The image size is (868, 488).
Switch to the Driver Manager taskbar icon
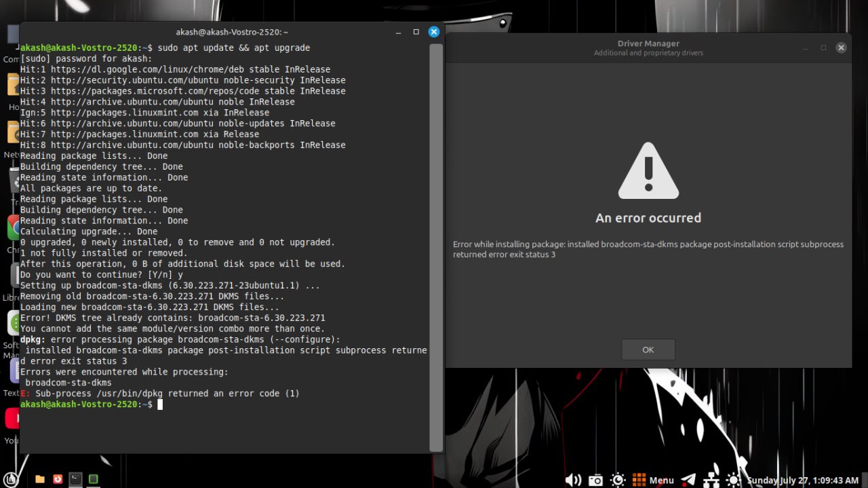pos(94,479)
